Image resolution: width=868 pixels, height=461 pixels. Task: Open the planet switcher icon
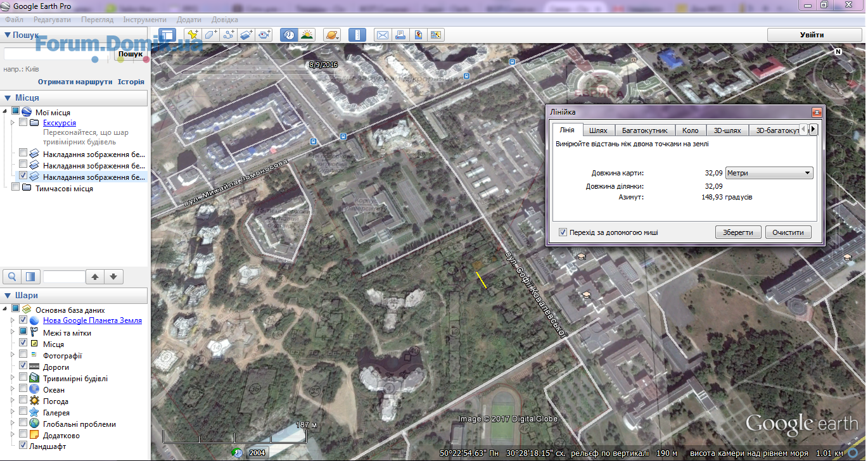pyautogui.click(x=332, y=35)
